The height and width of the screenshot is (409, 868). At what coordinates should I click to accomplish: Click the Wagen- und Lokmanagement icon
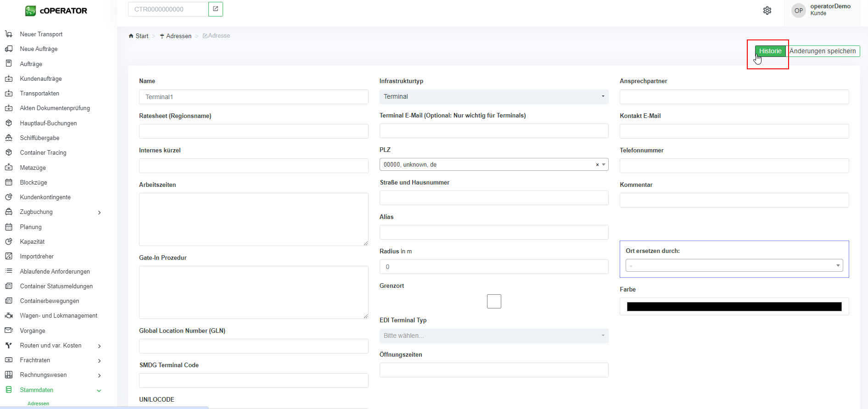point(9,315)
